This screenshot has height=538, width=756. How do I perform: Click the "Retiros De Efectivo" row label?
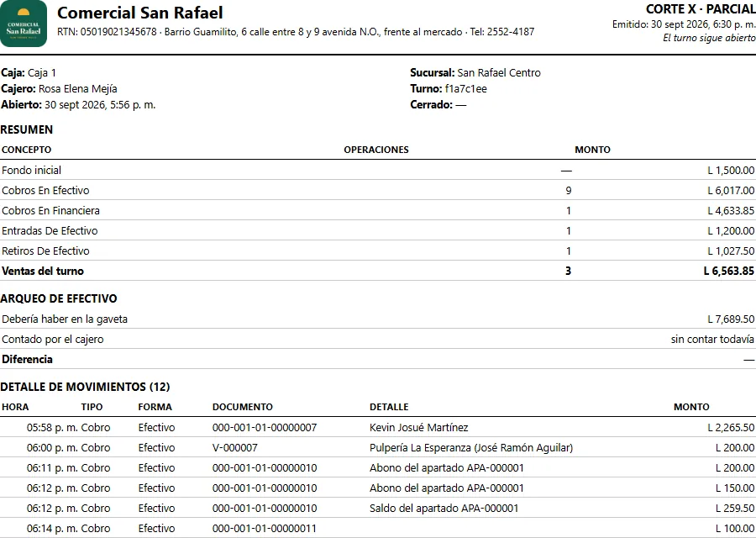[45, 251]
